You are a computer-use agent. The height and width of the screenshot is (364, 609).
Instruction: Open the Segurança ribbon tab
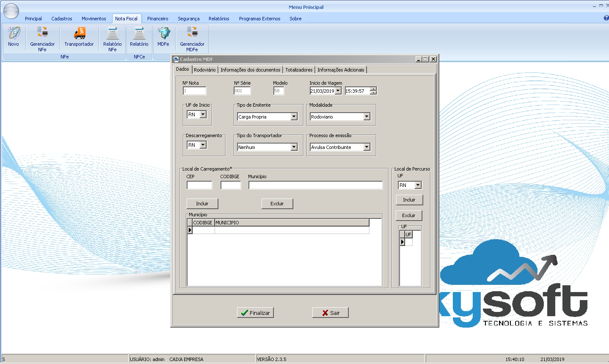pyautogui.click(x=189, y=19)
